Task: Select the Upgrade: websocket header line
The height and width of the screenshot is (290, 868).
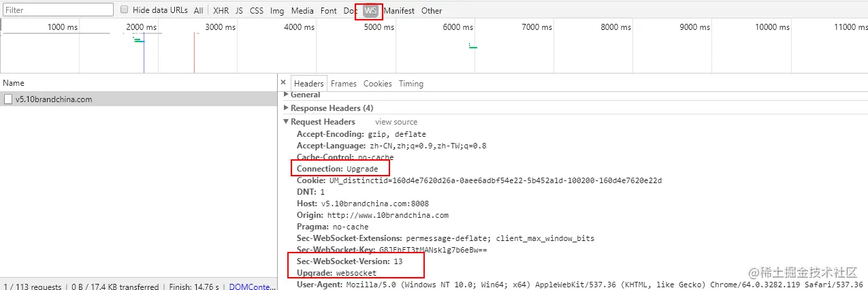Action: [336, 273]
